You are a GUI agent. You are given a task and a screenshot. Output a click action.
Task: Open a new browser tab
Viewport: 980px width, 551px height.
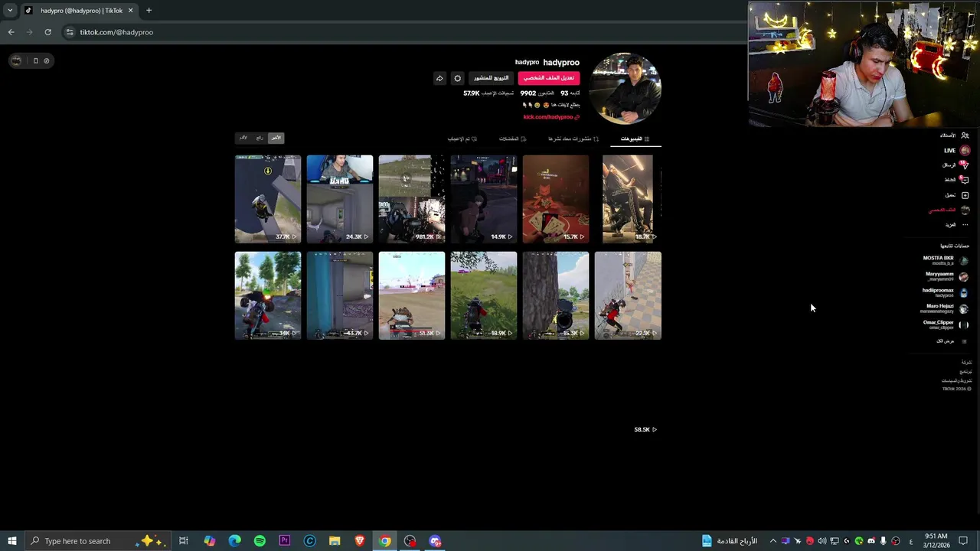[149, 11]
